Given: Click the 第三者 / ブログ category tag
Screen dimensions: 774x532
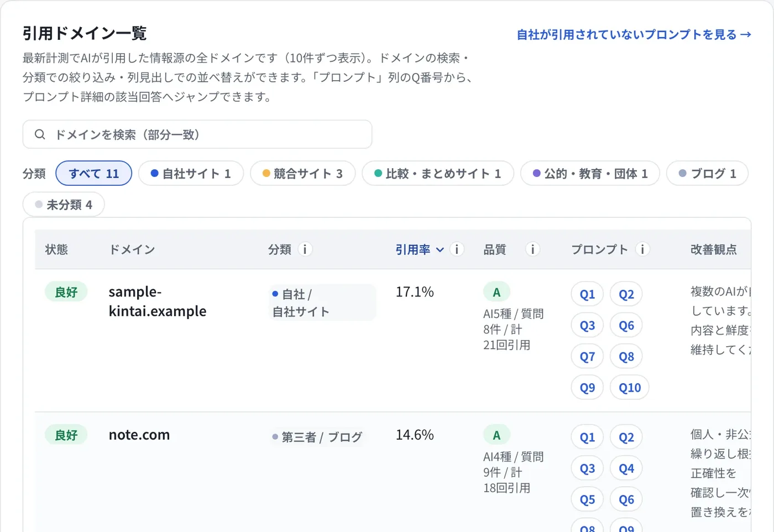Looking at the screenshot, I should tap(317, 437).
